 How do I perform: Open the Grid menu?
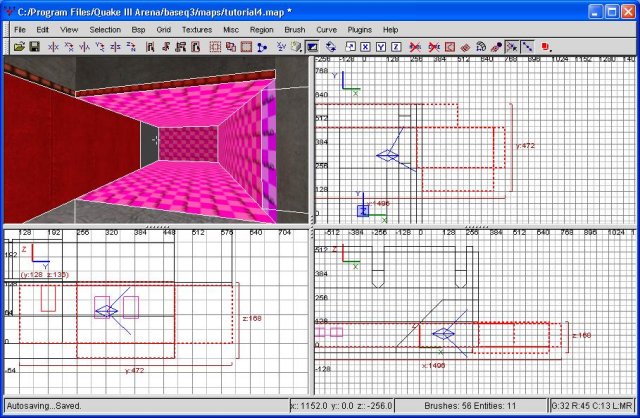[163, 30]
